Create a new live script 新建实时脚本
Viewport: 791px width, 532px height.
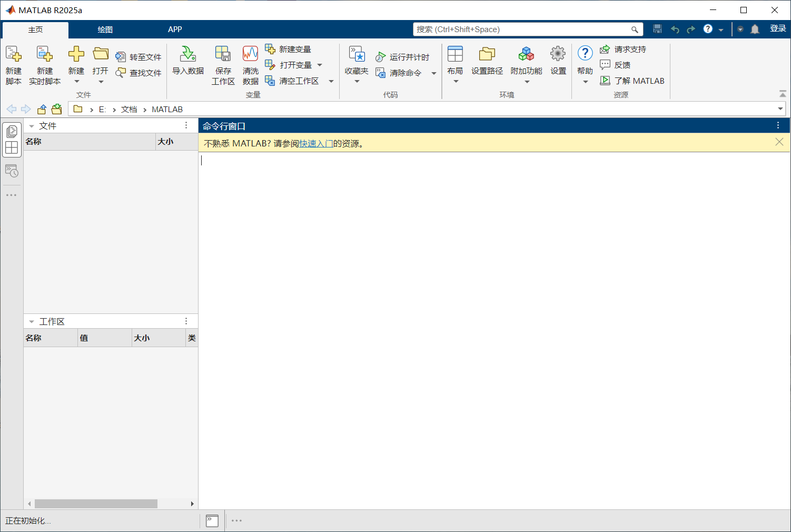[45, 65]
